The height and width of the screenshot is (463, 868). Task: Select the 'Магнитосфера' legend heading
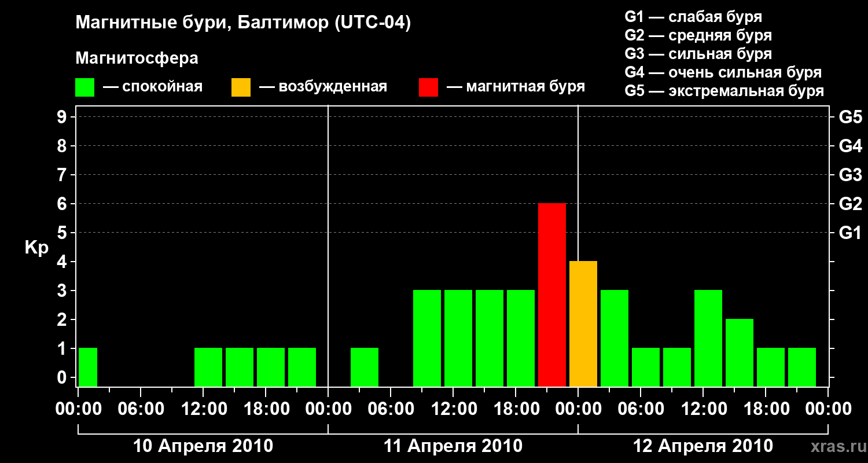(137, 58)
